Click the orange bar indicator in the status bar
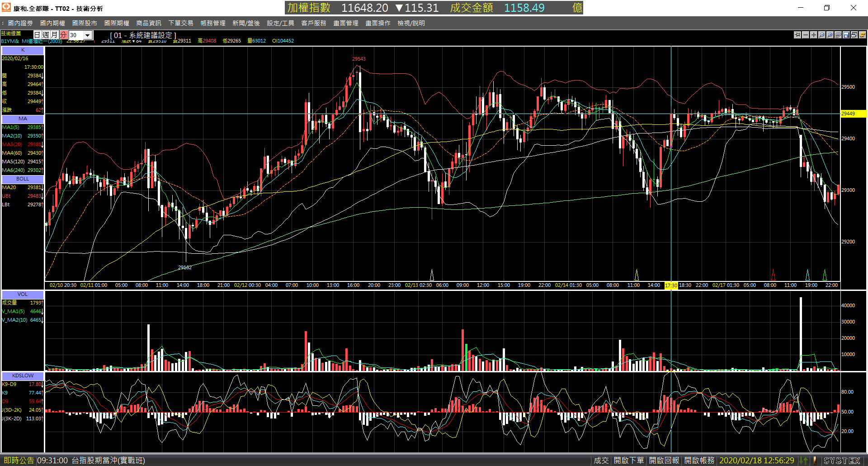Screen dimensions: 868x466 tap(815, 461)
